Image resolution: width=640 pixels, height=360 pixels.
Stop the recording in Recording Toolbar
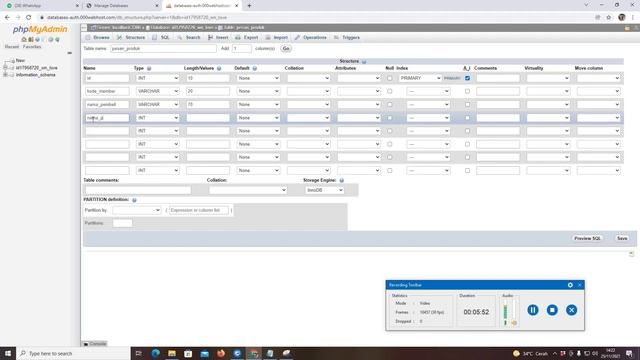552,310
